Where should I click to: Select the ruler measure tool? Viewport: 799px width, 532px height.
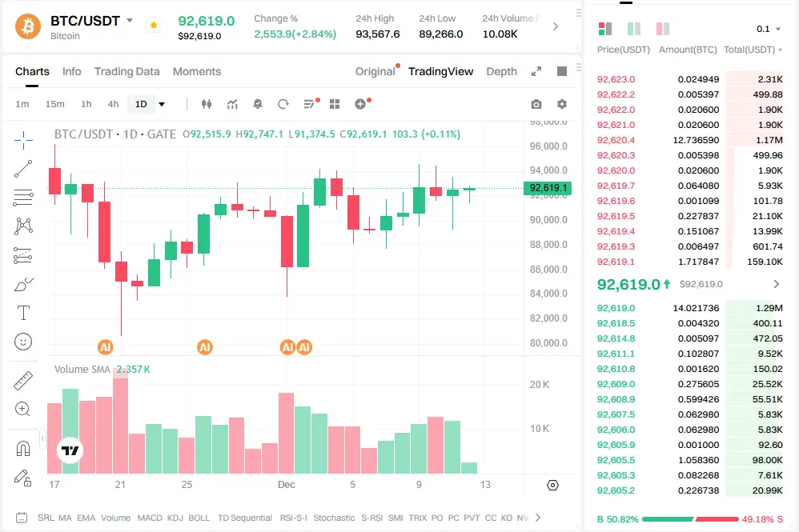click(x=23, y=380)
